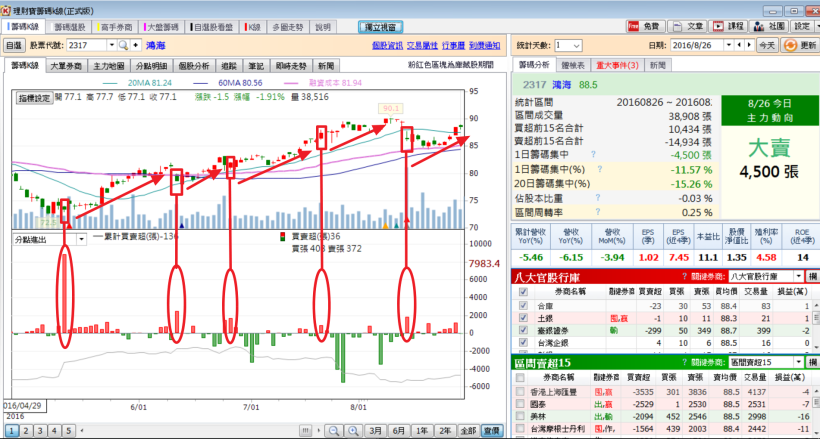Check the 美林 row checkbox
This screenshot has height=439, width=820.
(520, 416)
